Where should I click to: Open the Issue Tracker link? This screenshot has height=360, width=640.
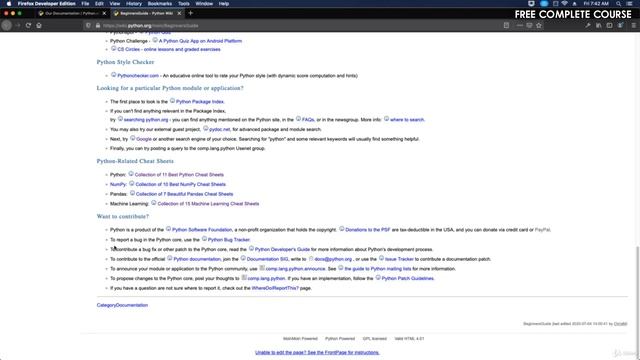click(x=399, y=259)
